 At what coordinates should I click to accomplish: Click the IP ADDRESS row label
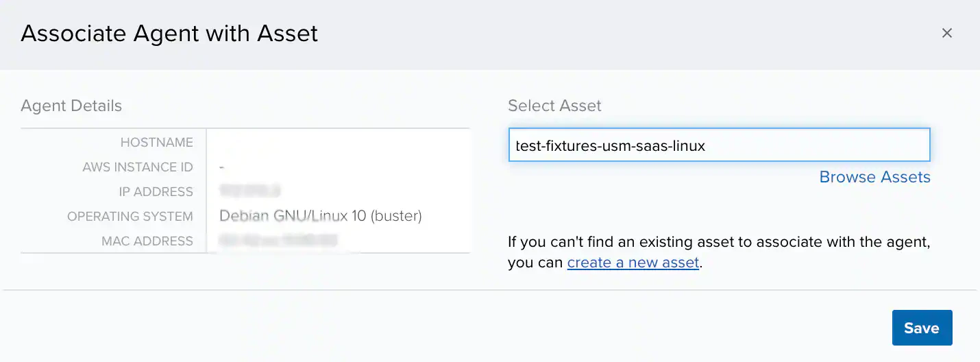click(156, 192)
